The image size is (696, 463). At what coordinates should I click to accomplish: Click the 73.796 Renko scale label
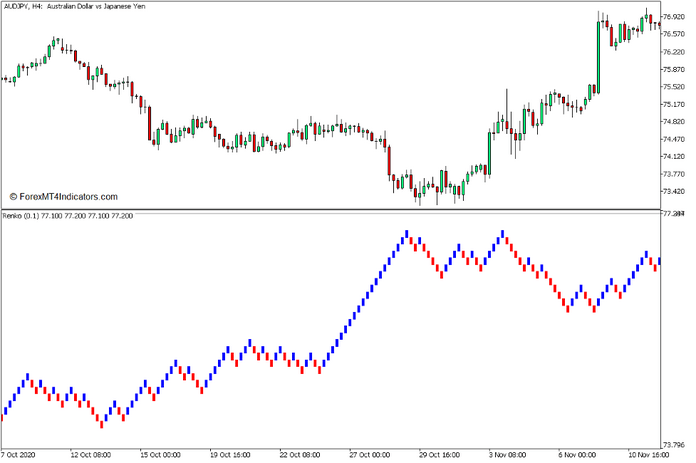click(x=674, y=445)
